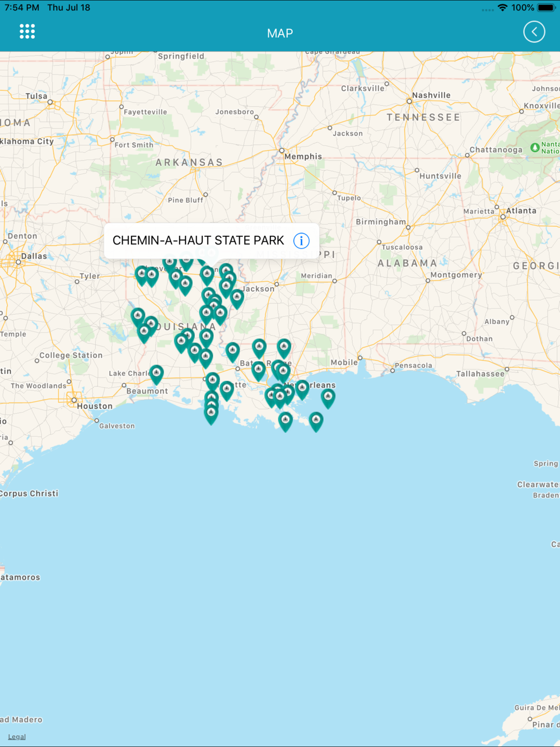This screenshot has height=747, width=560.
Task: Tap the Atlanta city label
Action: pyautogui.click(x=521, y=211)
